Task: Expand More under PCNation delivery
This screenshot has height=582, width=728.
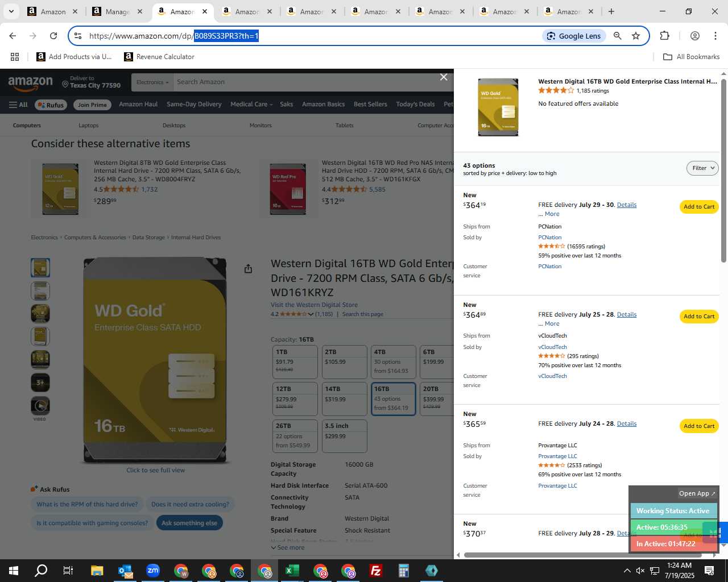Action: (x=552, y=214)
